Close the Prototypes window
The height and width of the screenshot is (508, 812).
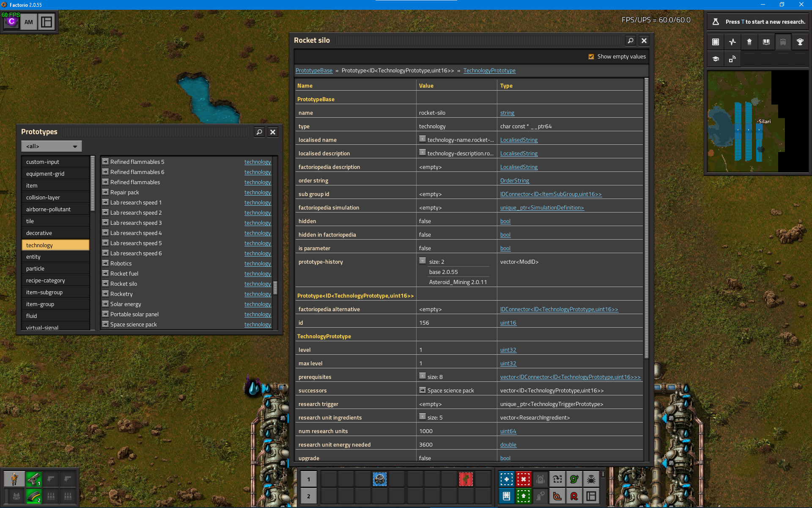[273, 132]
